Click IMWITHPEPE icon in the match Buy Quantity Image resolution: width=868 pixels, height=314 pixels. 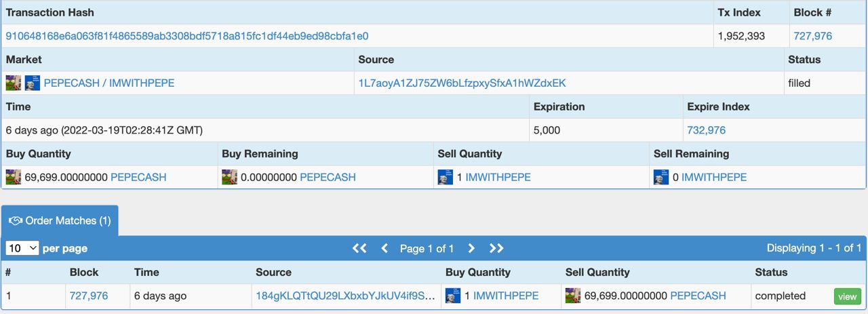(x=453, y=296)
